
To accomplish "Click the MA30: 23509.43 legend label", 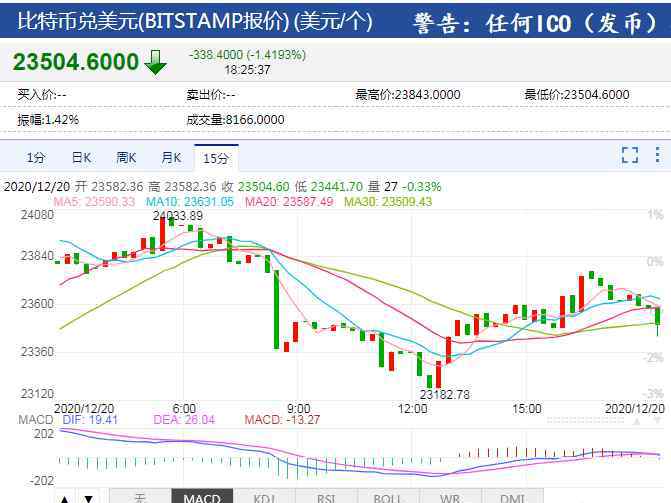I will 388,202.
